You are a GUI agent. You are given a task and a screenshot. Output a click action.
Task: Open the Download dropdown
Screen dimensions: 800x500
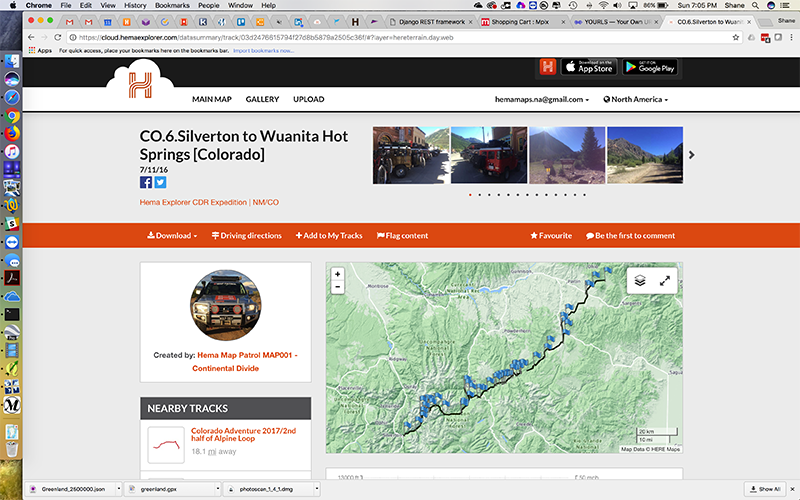172,236
